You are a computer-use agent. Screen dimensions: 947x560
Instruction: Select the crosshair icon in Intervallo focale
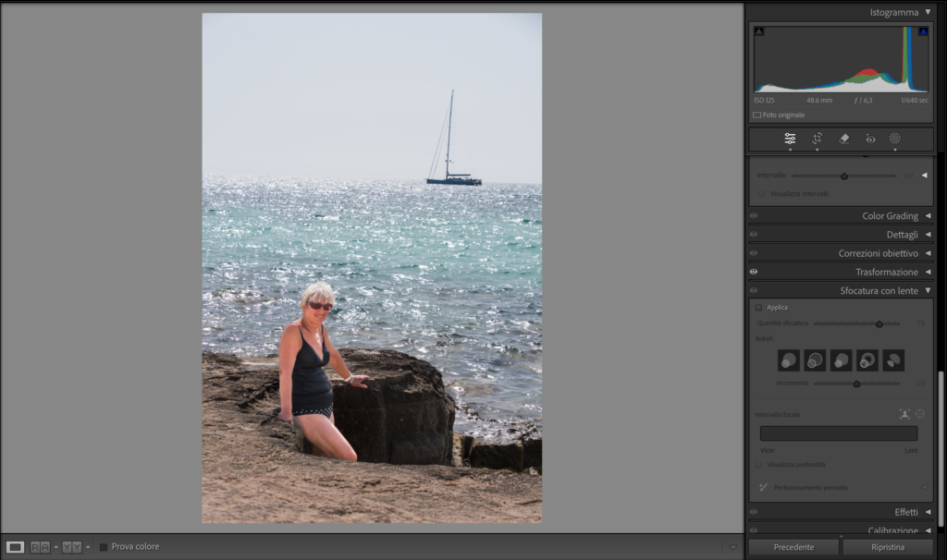(x=919, y=414)
